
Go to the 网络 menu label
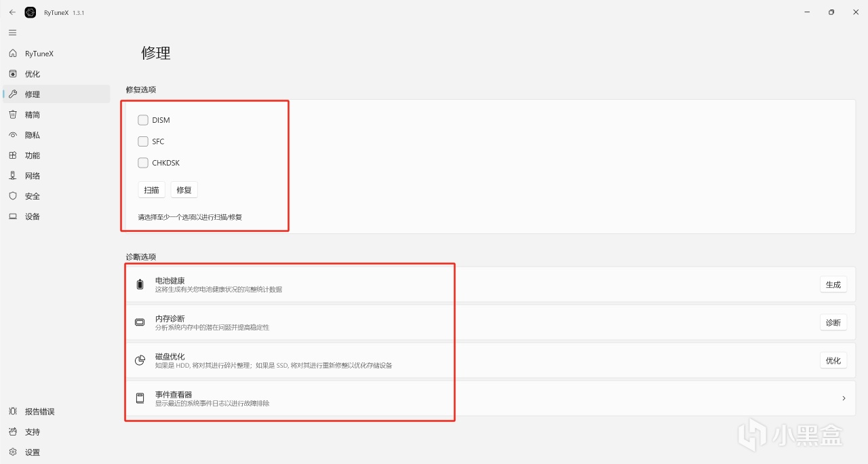pyautogui.click(x=33, y=176)
